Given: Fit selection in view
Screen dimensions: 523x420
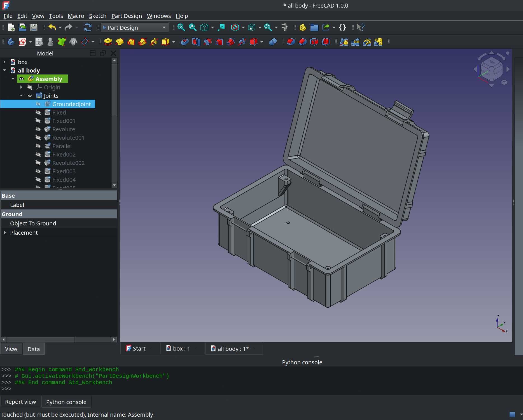Looking at the screenshot, I should [193, 27].
